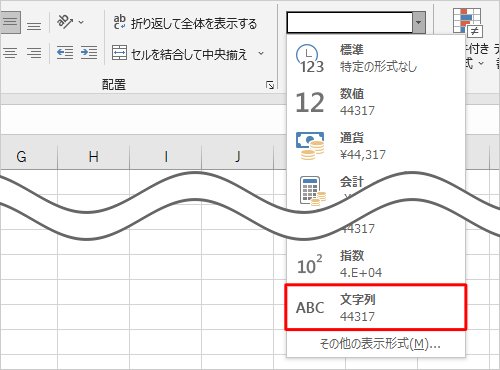Viewport: 500px width, 370px height.
Task: Select column J header
Action: click(238, 157)
